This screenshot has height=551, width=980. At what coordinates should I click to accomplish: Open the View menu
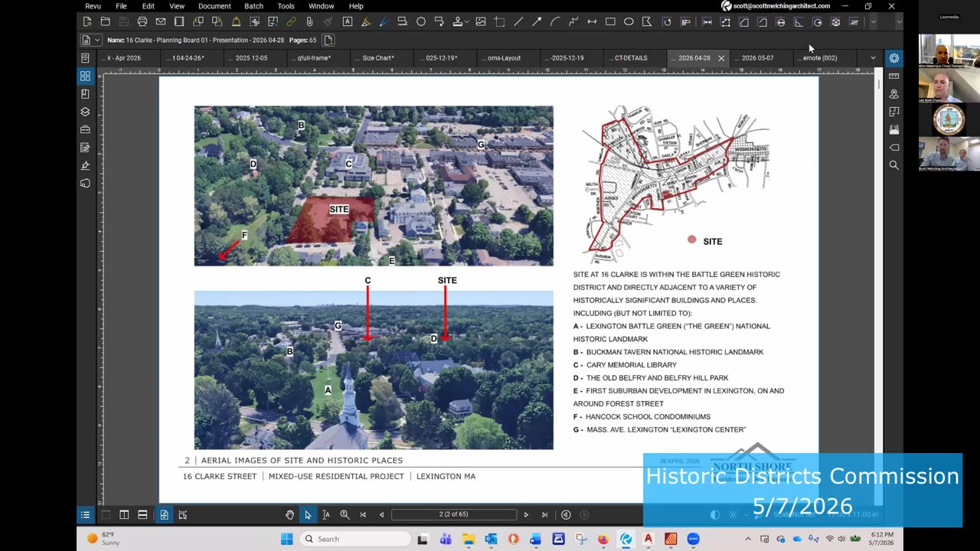click(177, 6)
